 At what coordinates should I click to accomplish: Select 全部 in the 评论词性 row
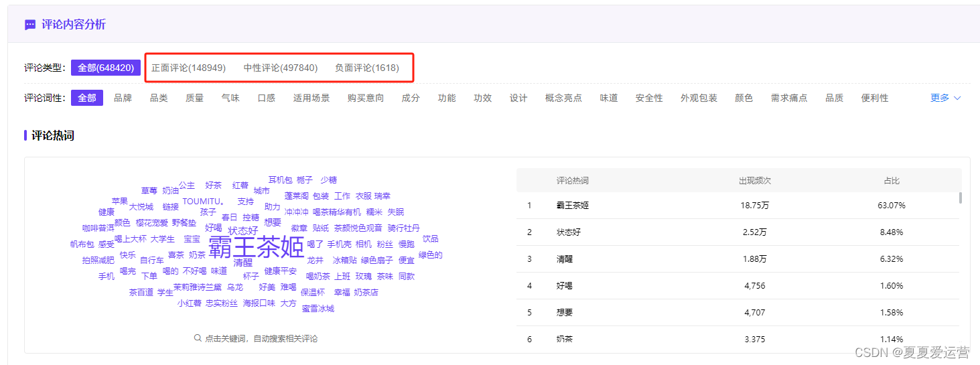[x=87, y=98]
